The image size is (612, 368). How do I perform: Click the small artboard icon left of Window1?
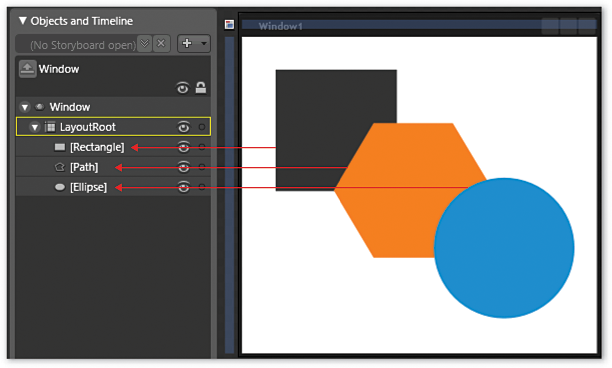point(230,25)
